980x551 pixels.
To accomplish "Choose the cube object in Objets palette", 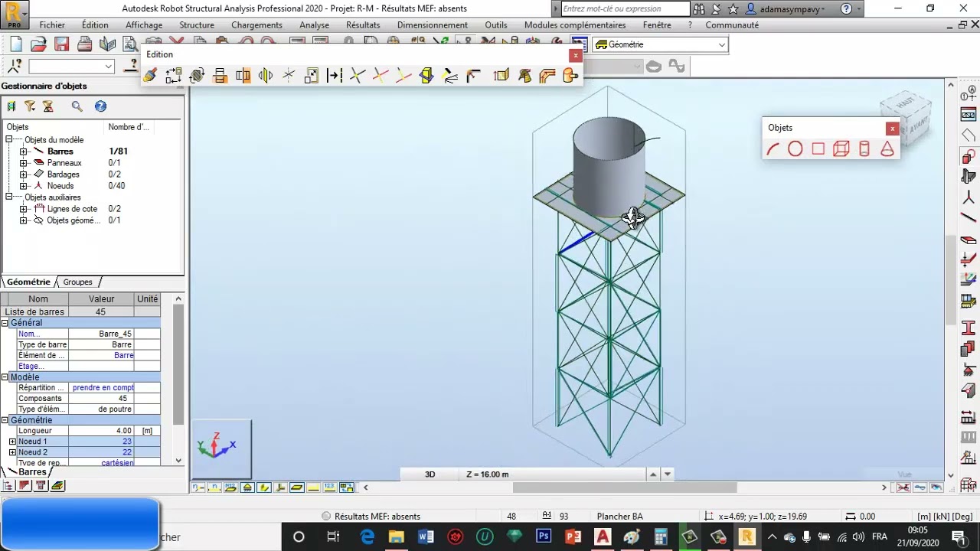I will [841, 149].
